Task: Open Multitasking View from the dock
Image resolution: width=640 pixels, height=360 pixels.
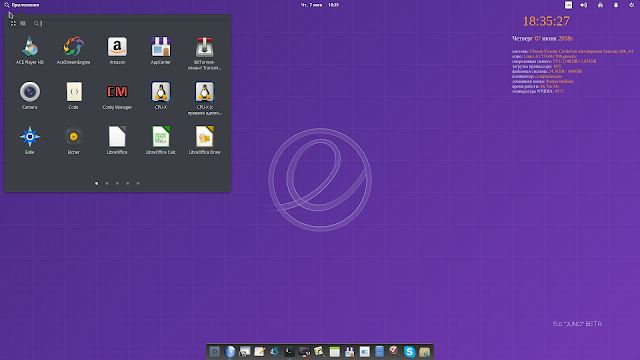Action: [215, 351]
